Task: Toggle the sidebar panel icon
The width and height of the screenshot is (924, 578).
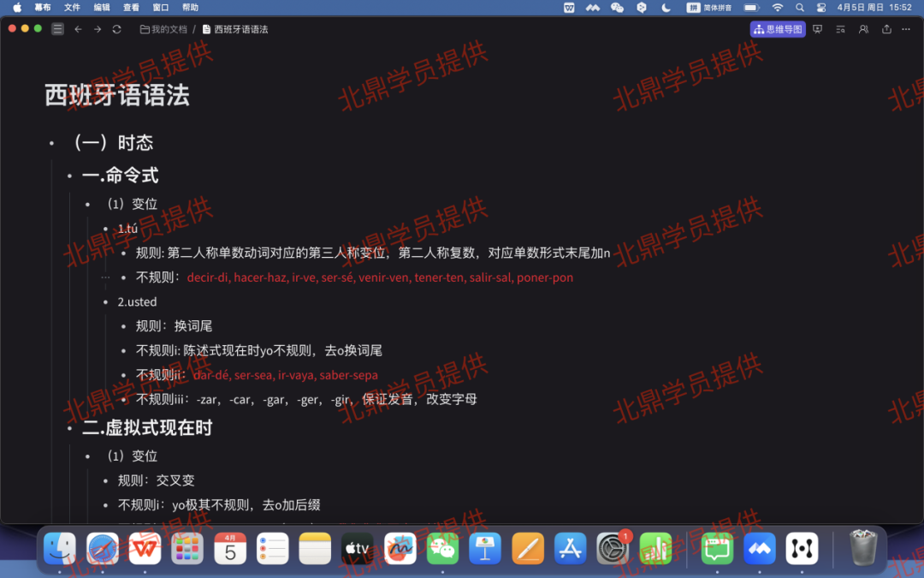Action: pyautogui.click(x=57, y=29)
